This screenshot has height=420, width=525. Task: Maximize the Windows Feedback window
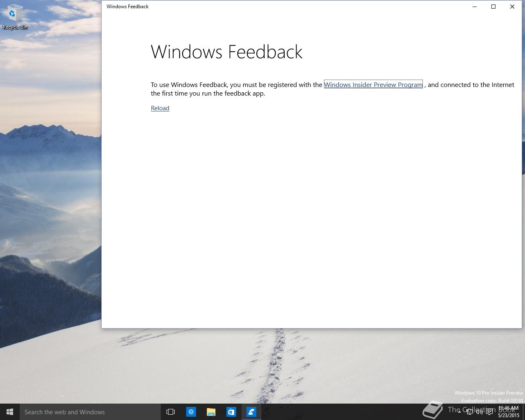[493, 7]
